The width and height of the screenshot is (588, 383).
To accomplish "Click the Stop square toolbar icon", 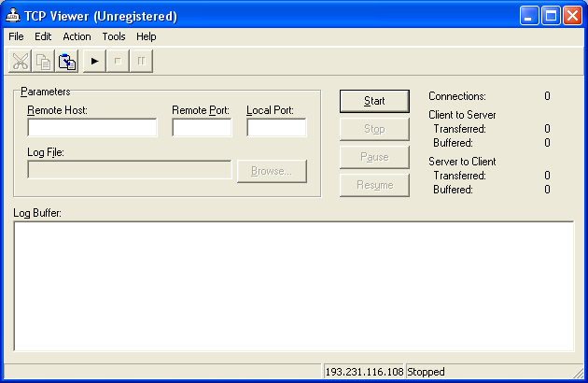I will click(118, 62).
